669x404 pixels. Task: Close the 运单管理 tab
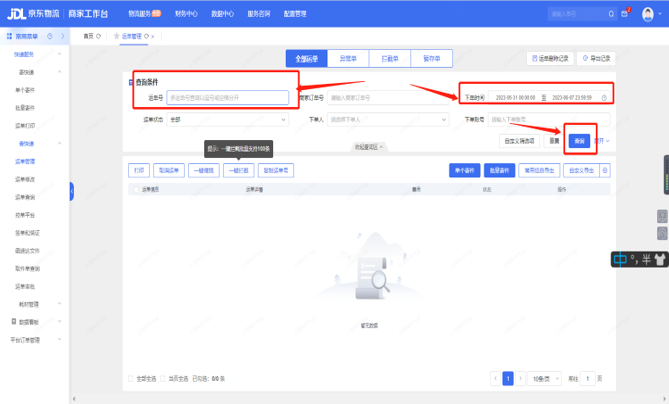(x=152, y=37)
